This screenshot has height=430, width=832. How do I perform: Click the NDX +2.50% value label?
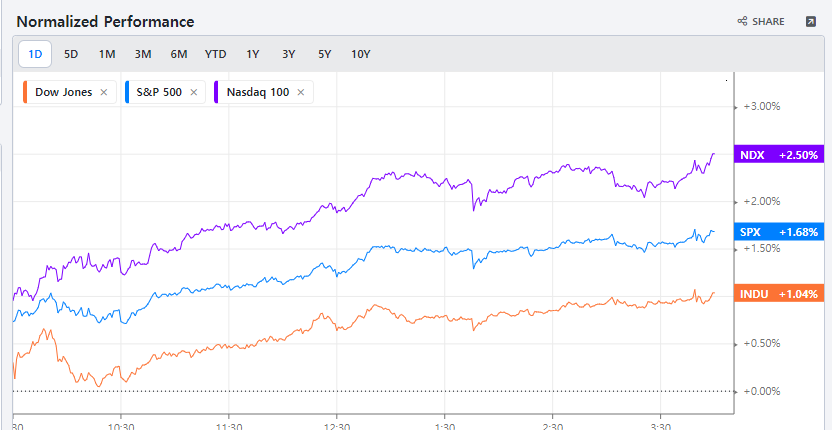coord(778,155)
